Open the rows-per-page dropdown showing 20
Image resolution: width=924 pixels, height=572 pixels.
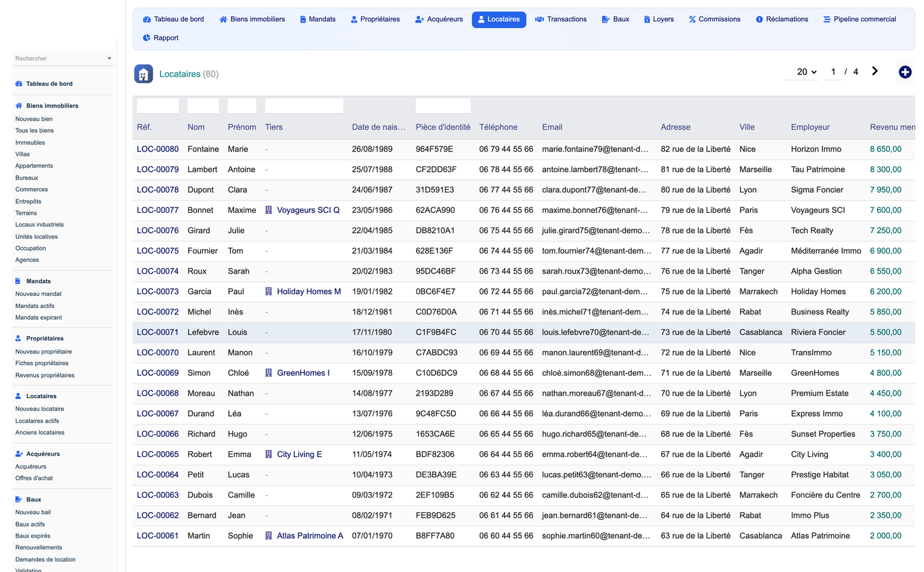(801, 72)
